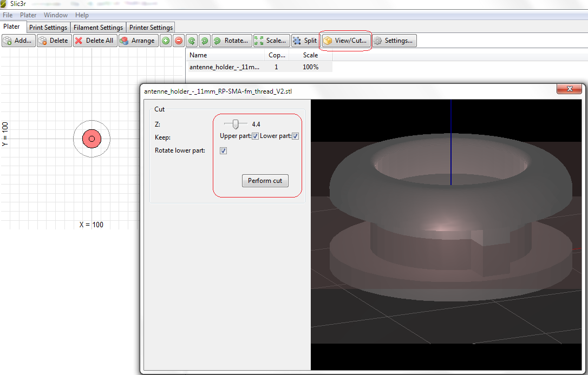Rotate the object 45° counter-clockwise
This screenshot has height=375, width=588.
(191, 41)
